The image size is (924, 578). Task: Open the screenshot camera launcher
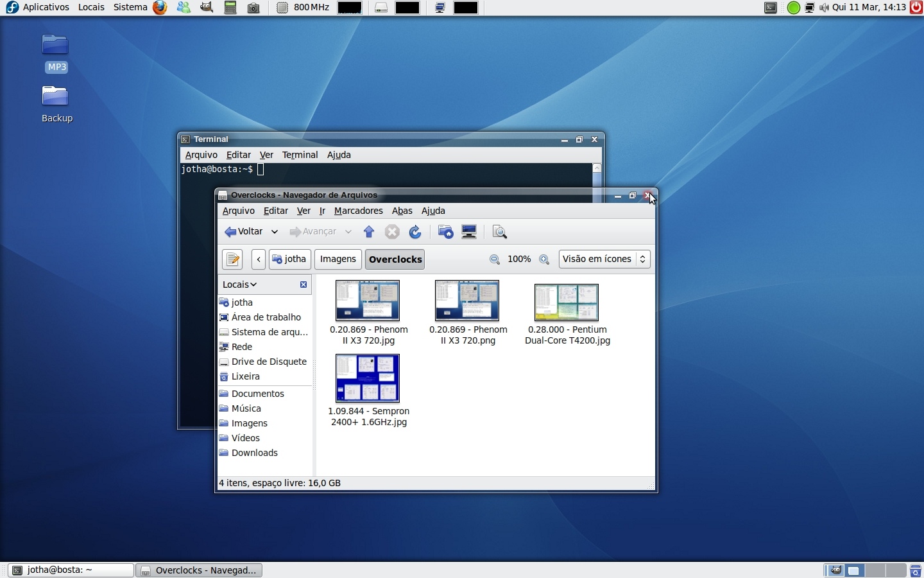pyautogui.click(x=254, y=8)
